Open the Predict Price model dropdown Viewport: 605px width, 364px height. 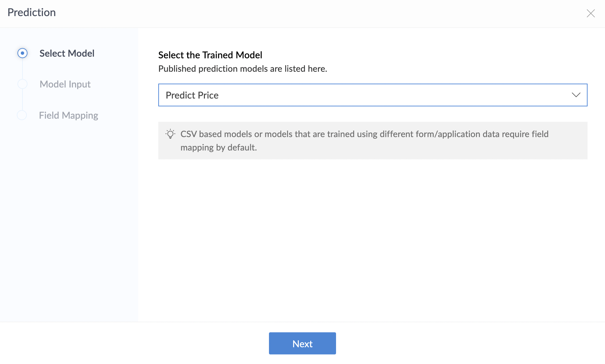(x=372, y=95)
